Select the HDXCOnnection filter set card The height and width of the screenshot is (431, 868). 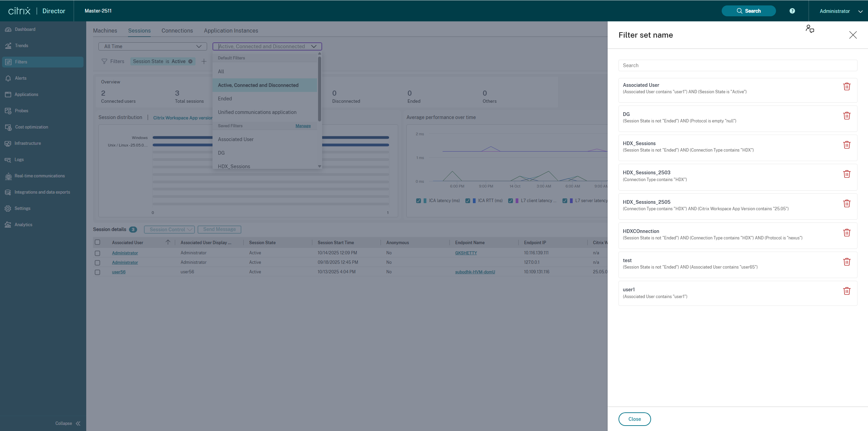pos(738,235)
